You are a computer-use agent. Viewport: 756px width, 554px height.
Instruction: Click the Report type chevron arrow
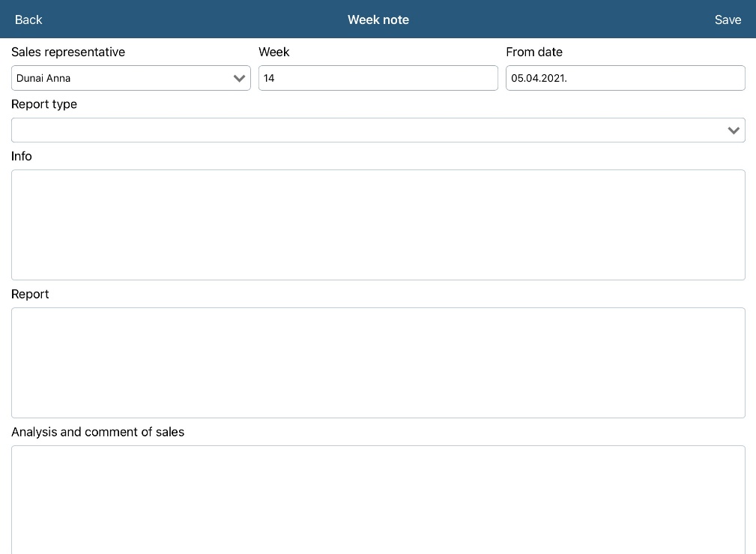pos(734,130)
